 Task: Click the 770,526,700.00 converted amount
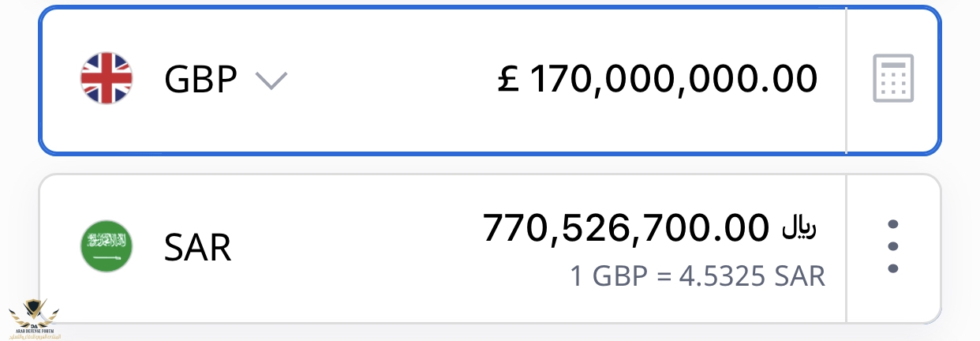click(625, 228)
